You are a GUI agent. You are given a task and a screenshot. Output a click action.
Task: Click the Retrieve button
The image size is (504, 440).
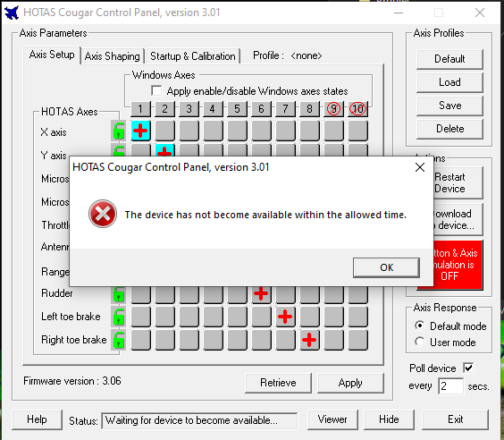pos(278,383)
